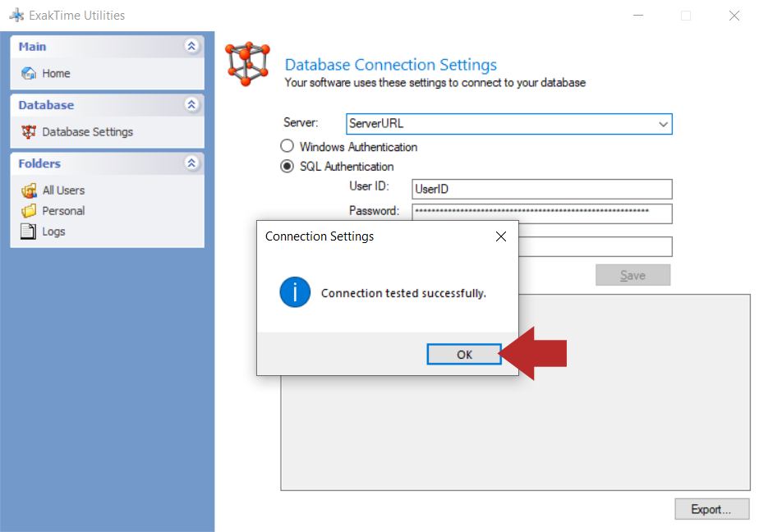Click OK in Connection Settings dialog
The height and width of the screenshot is (532, 759).
tap(464, 355)
